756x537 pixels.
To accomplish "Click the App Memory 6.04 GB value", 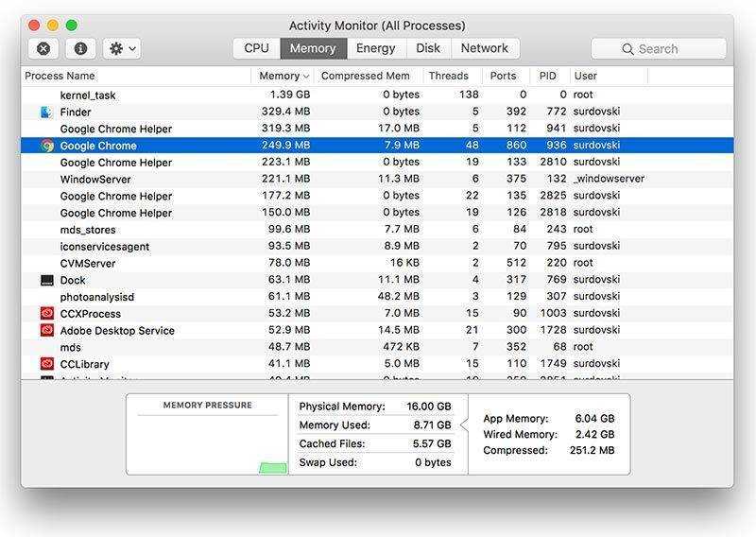I will (594, 418).
